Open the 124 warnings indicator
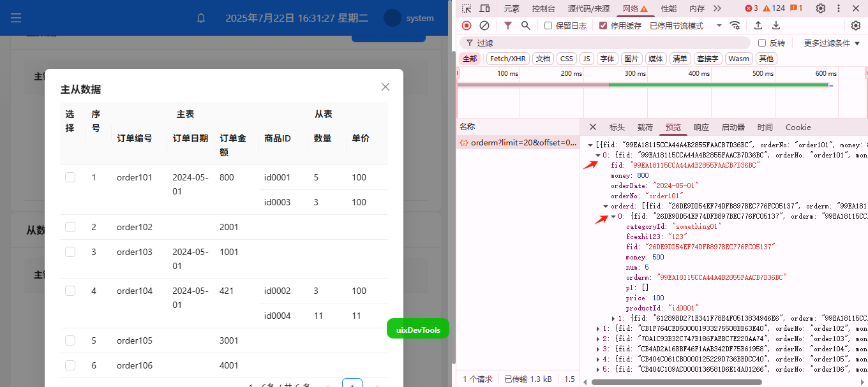Viewport: 868px width, 387px height. [774, 8]
